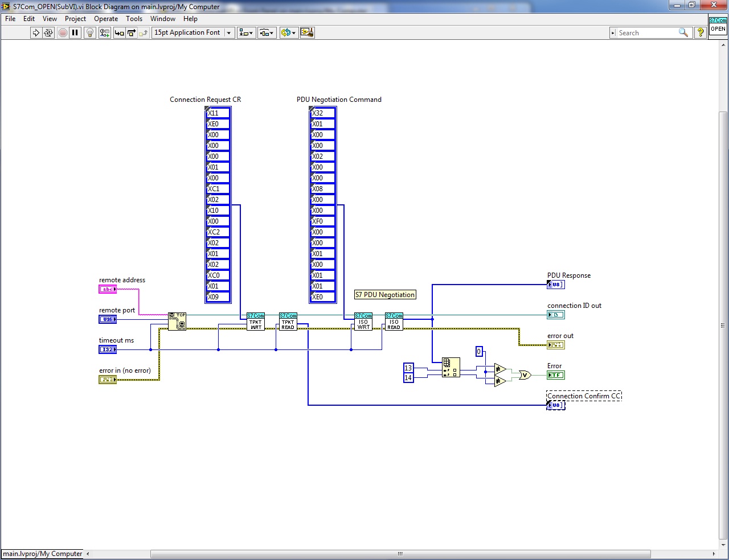This screenshot has height=560, width=729.
Task: Select the remote port U16 terminal
Action: click(x=108, y=320)
